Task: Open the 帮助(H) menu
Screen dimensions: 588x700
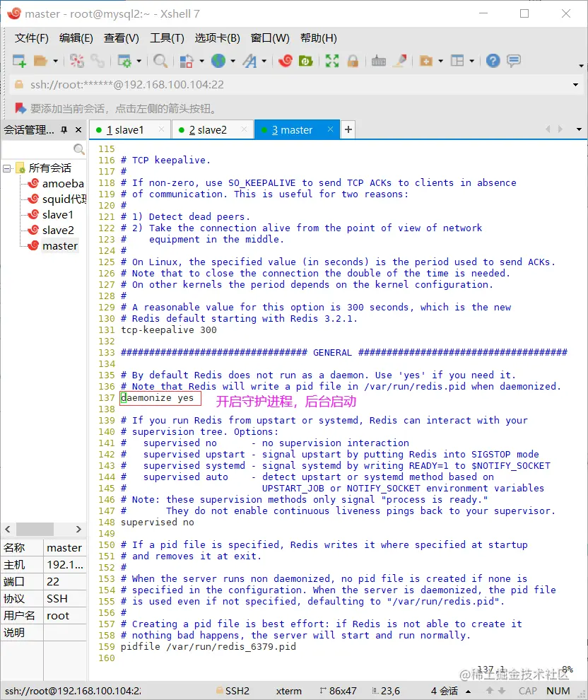Action: click(x=319, y=38)
